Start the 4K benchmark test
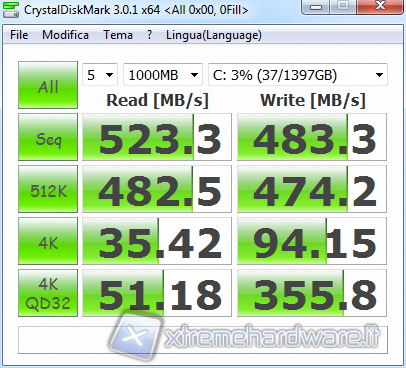406x368 pixels. (x=48, y=241)
